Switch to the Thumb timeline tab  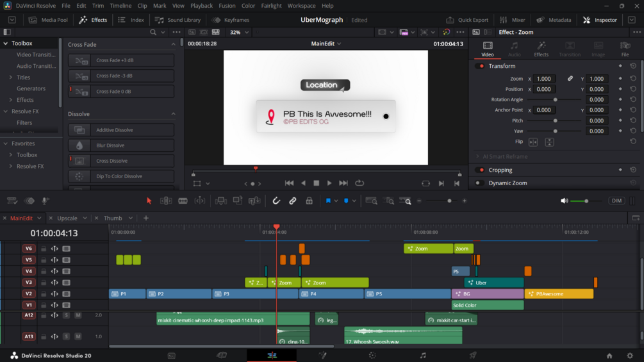[113, 218]
